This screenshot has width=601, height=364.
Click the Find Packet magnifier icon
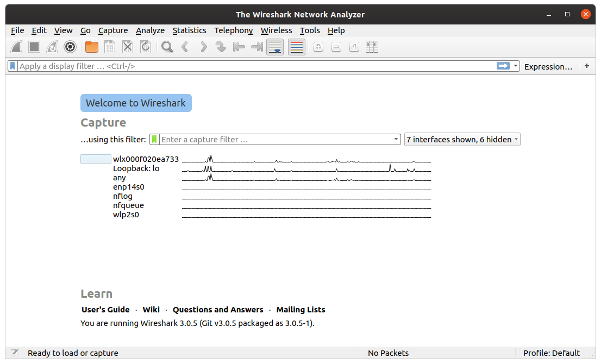point(167,47)
